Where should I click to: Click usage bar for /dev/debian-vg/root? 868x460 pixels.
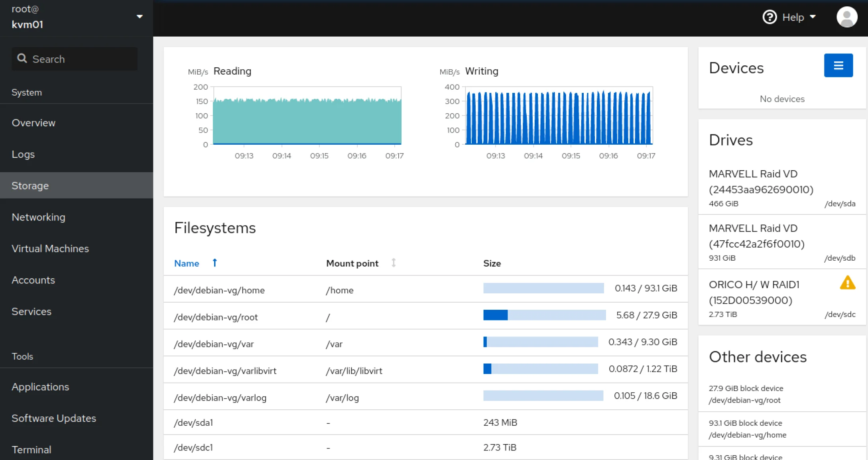tap(544, 315)
